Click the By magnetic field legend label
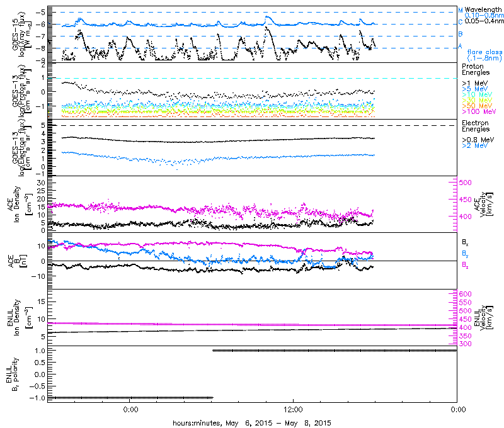This screenshot has height=428, width=504. tap(465, 254)
